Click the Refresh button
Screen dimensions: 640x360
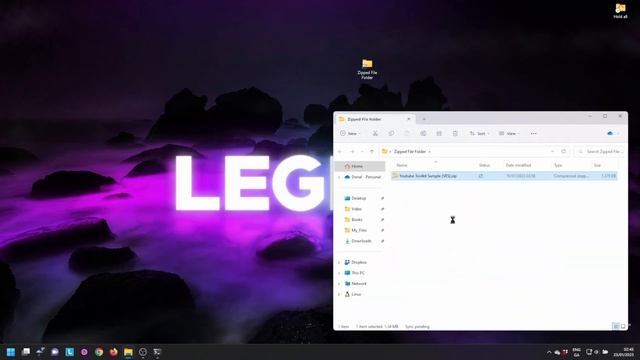(564, 151)
